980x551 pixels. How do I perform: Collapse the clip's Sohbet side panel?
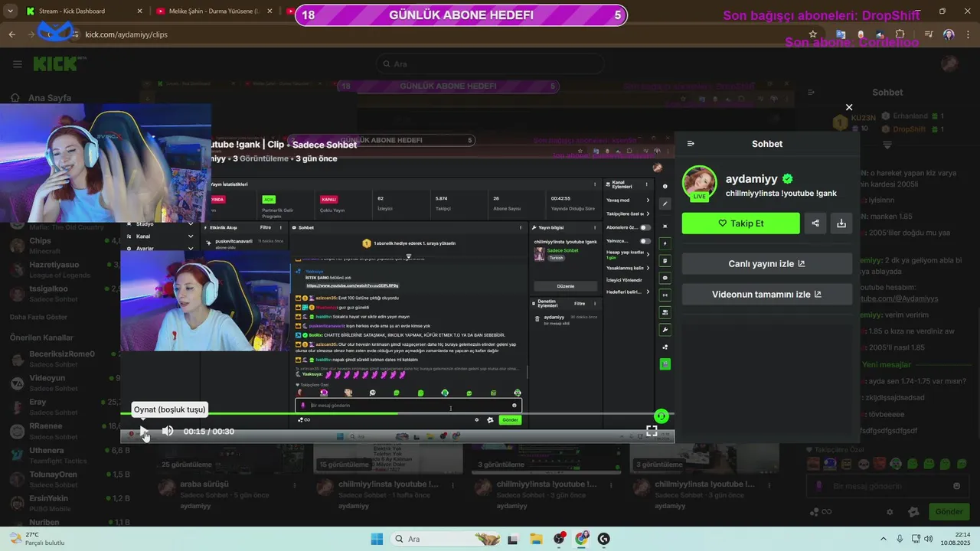pyautogui.click(x=691, y=144)
